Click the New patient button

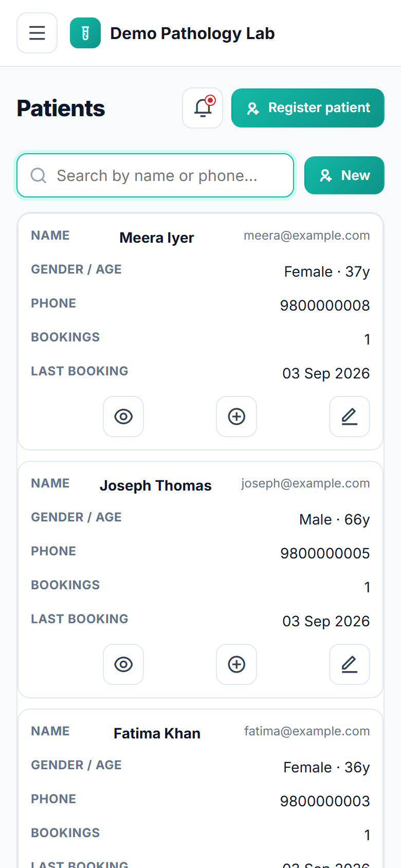tap(344, 175)
